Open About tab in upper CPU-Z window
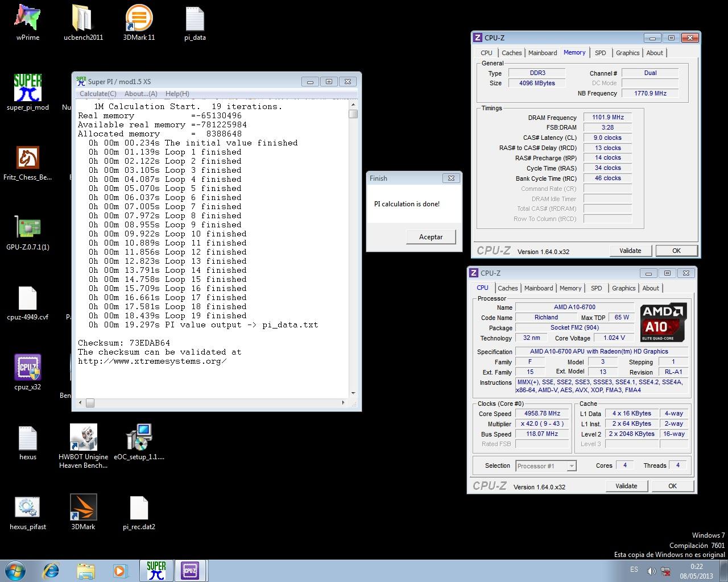728x582 pixels. point(655,53)
